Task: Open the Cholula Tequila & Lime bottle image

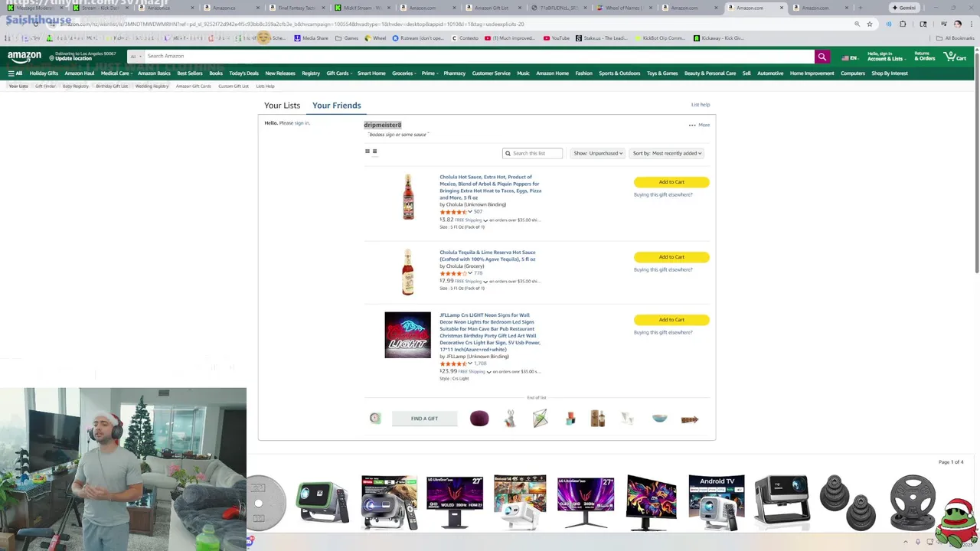Action: [x=407, y=272]
